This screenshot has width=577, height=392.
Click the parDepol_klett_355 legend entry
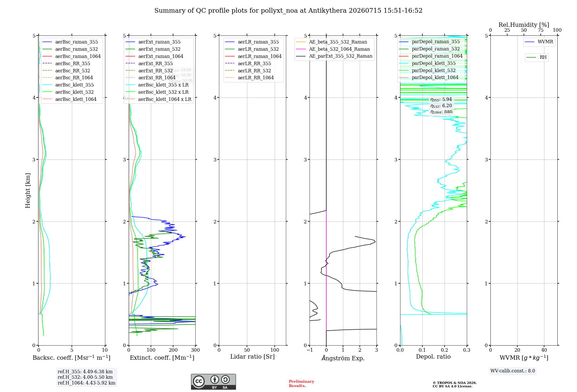point(427,63)
